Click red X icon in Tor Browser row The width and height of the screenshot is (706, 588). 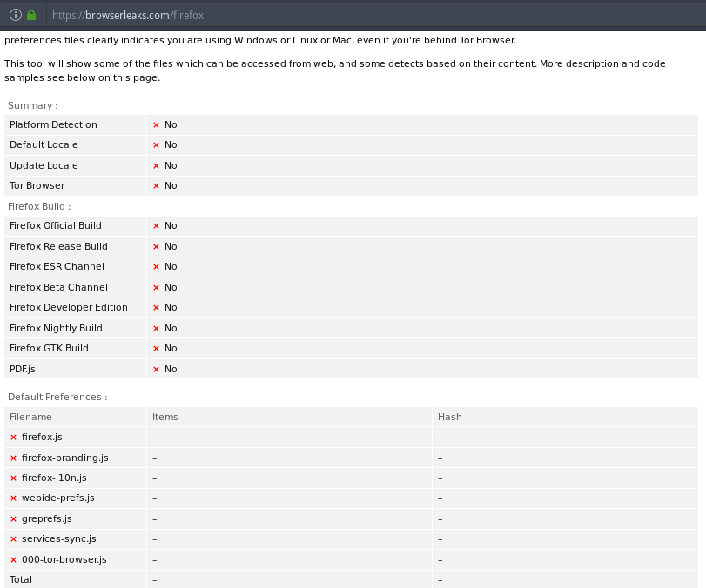point(157,186)
